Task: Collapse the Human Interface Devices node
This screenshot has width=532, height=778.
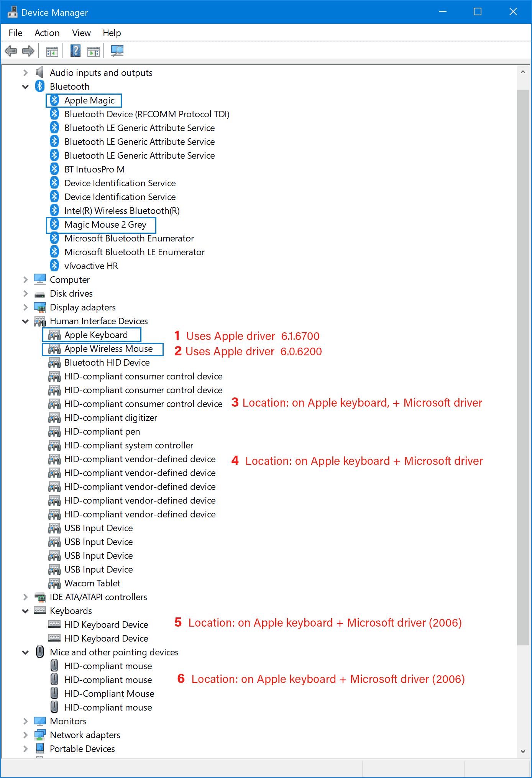Action: pyautogui.click(x=25, y=321)
